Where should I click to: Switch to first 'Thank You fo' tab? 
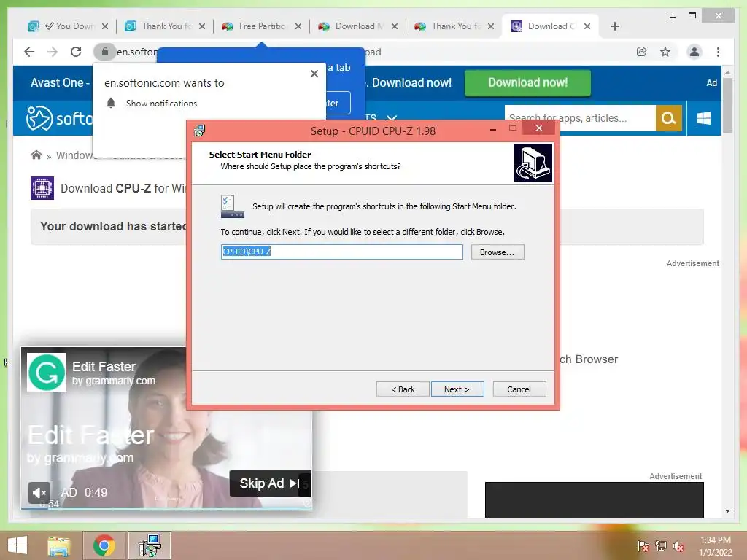pos(165,26)
